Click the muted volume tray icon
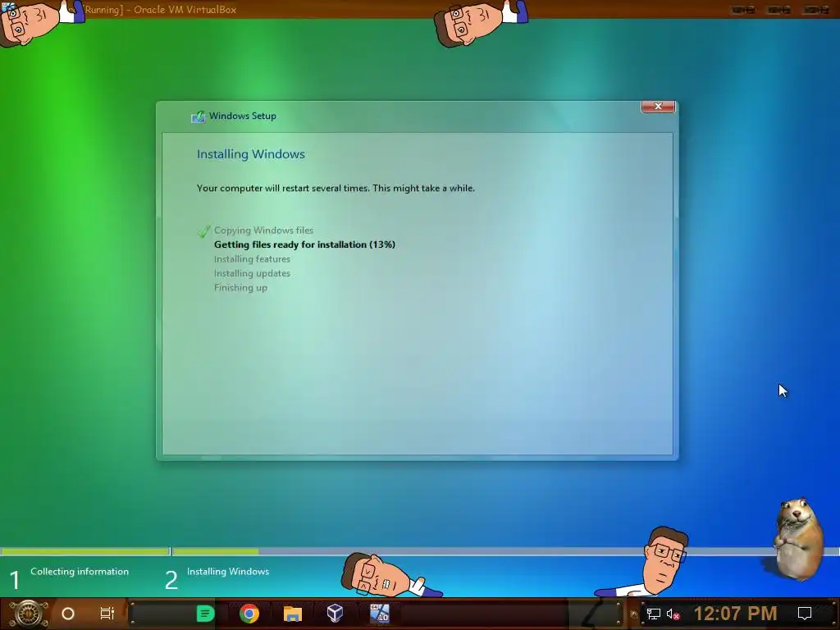The image size is (840, 630). (x=673, y=614)
